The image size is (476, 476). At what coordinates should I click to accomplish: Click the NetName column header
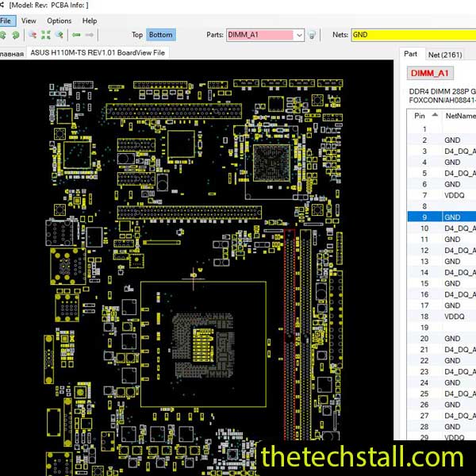click(459, 116)
